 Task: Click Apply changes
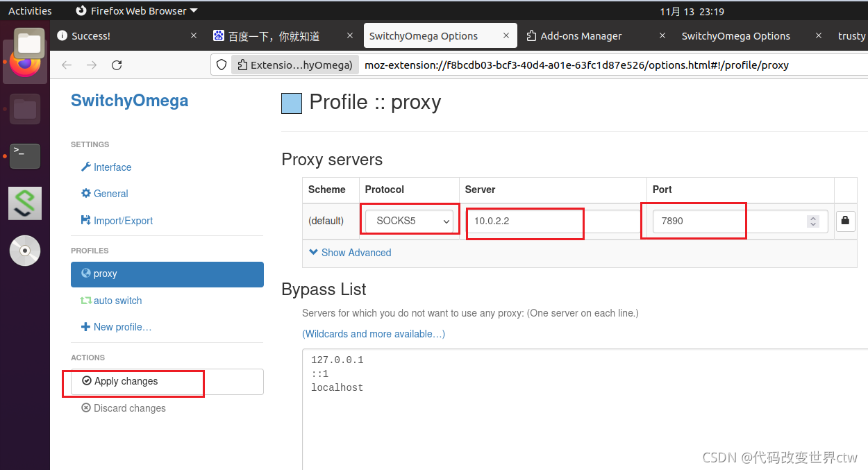[x=167, y=381]
